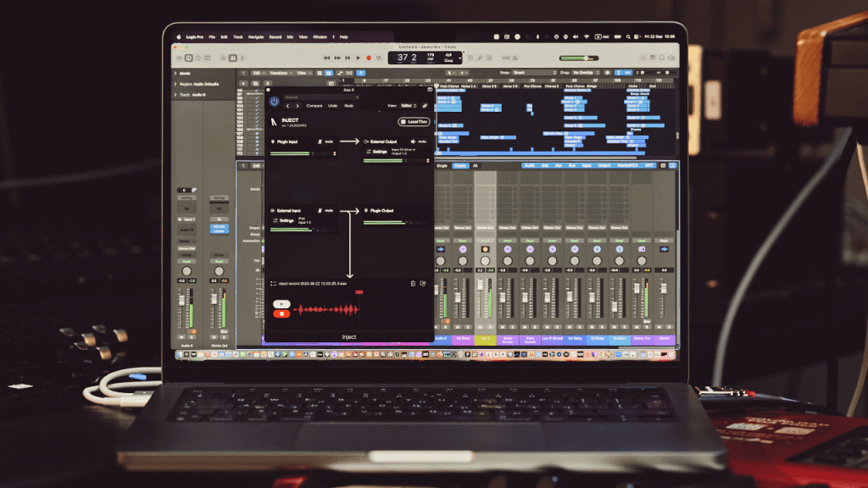The width and height of the screenshot is (868, 488).
Task: Open the plugin View Editor dropdown
Action: pos(408,106)
